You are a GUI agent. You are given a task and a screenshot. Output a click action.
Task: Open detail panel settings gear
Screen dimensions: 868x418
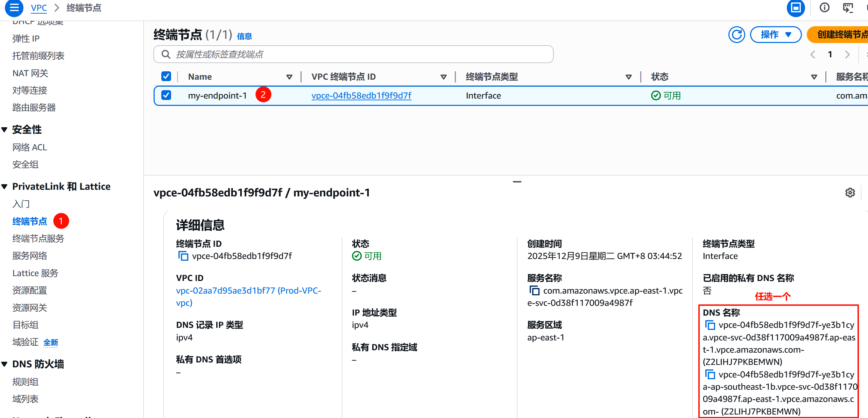pyautogui.click(x=850, y=193)
